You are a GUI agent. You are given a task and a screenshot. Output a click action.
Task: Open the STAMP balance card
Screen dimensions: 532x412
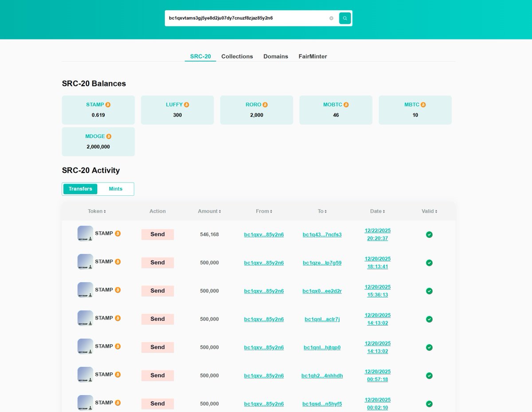[x=98, y=110]
